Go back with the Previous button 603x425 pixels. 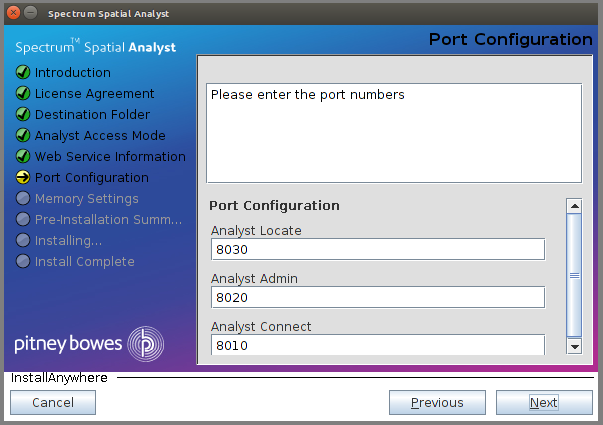coord(437,403)
